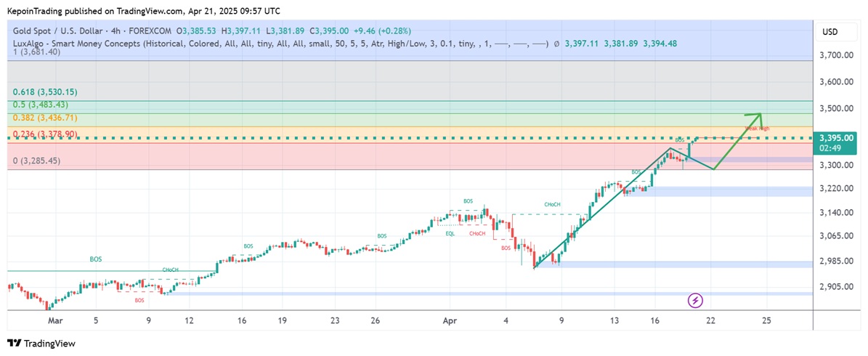Click the EQL marker near Apr 1

click(x=450, y=233)
